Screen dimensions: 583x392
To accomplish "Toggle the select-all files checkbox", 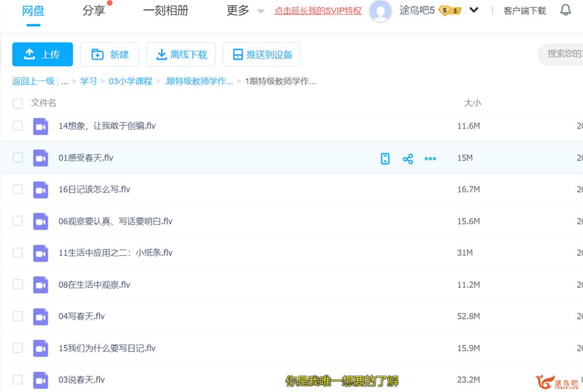I will (17, 103).
